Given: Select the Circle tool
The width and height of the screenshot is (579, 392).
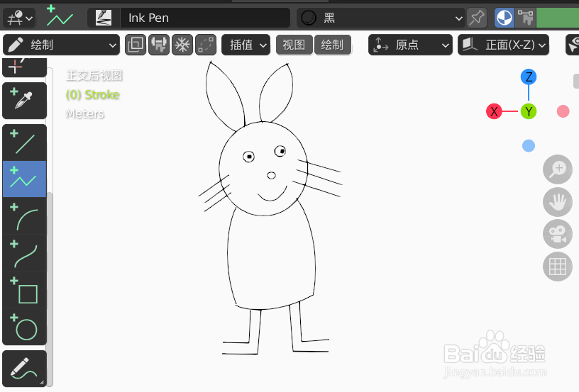Looking at the screenshot, I should (24, 326).
